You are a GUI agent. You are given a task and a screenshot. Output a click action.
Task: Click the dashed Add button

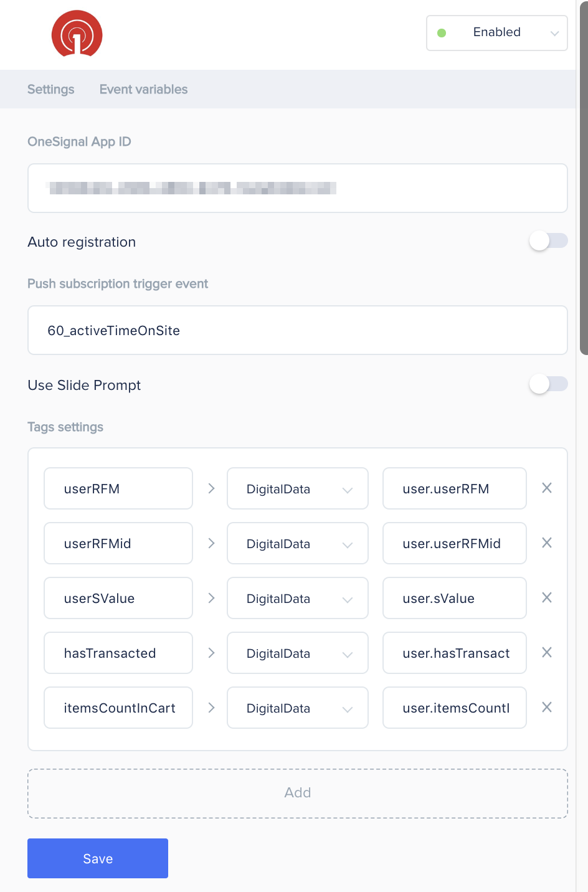coord(298,793)
